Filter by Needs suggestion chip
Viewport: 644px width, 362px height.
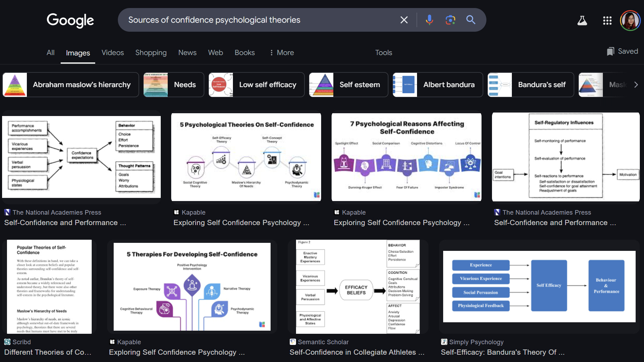pyautogui.click(x=174, y=85)
